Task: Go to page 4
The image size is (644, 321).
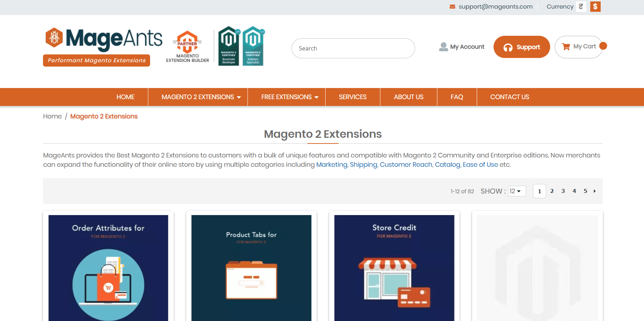Action: click(574, 191)
